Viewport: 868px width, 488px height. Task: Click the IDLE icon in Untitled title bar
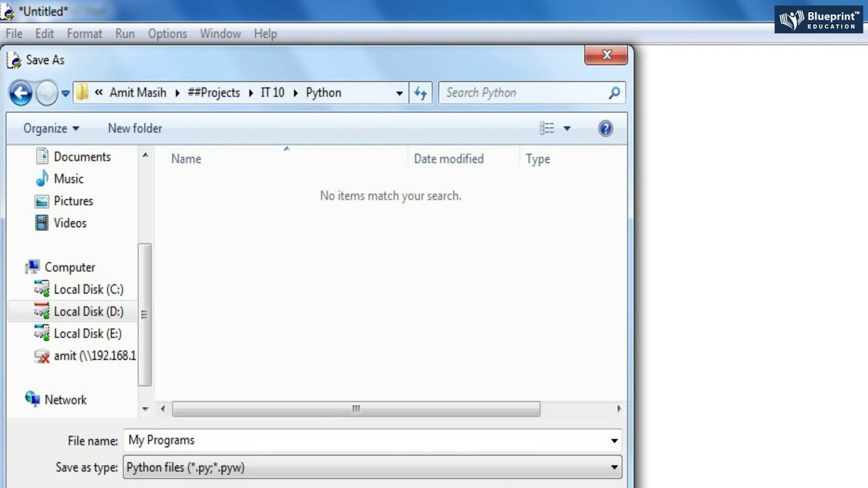7,12
